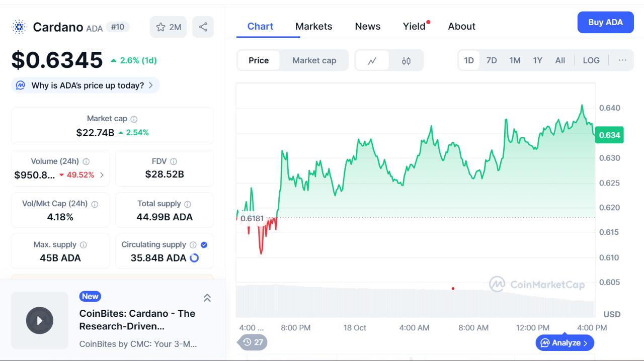Toggle the LOG scale option
The height and width of the screenshot is (361, 644).
591,60
